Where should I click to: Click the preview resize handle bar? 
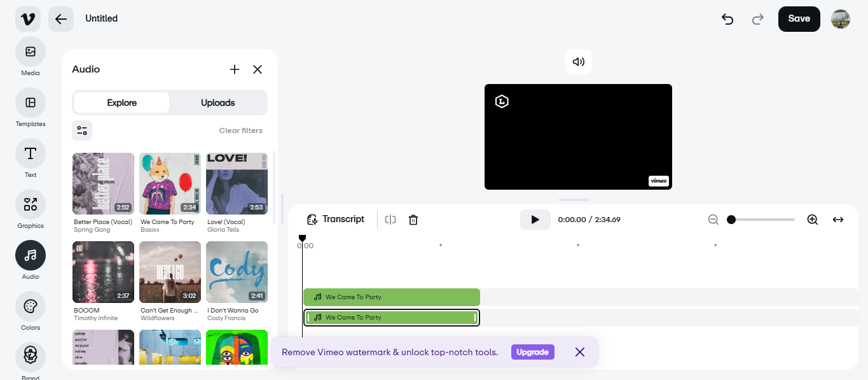574,200
